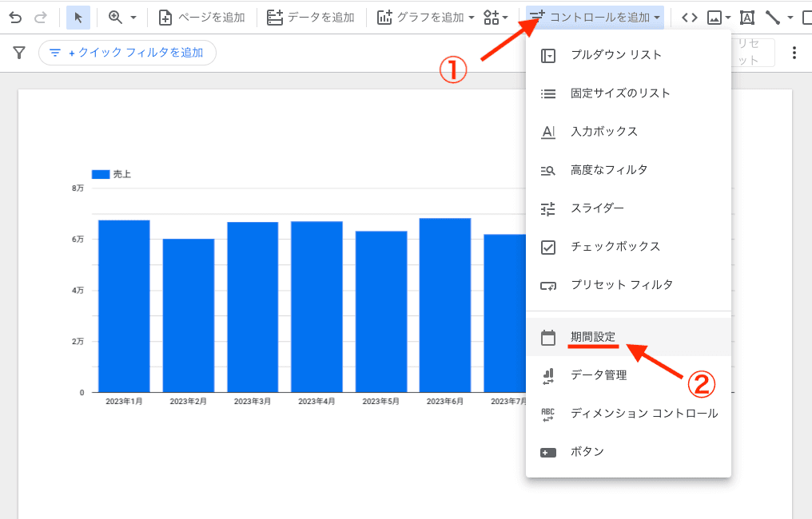Open the embed code tool (<> icon)
The width and height of the screenshot is (812, 519).
pyautogui.click(x=689, y=17)
